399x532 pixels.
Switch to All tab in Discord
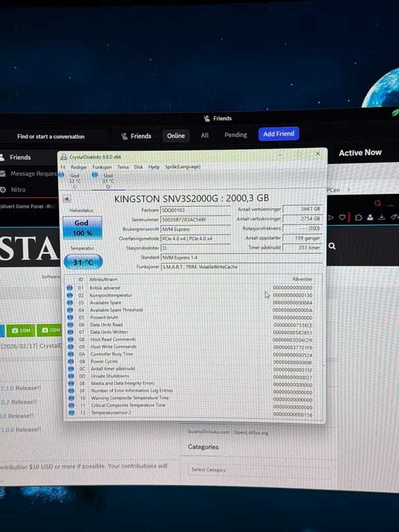coord(205,136)
